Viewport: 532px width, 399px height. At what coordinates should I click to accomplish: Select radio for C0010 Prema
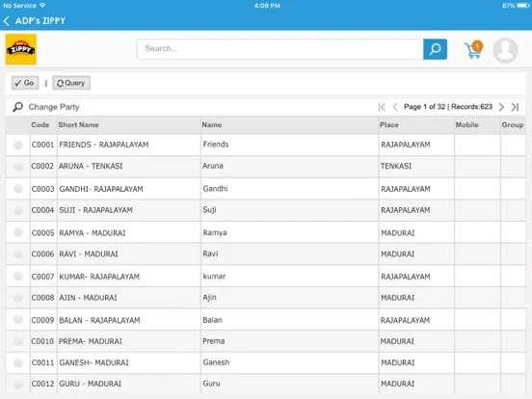[18, 341]
